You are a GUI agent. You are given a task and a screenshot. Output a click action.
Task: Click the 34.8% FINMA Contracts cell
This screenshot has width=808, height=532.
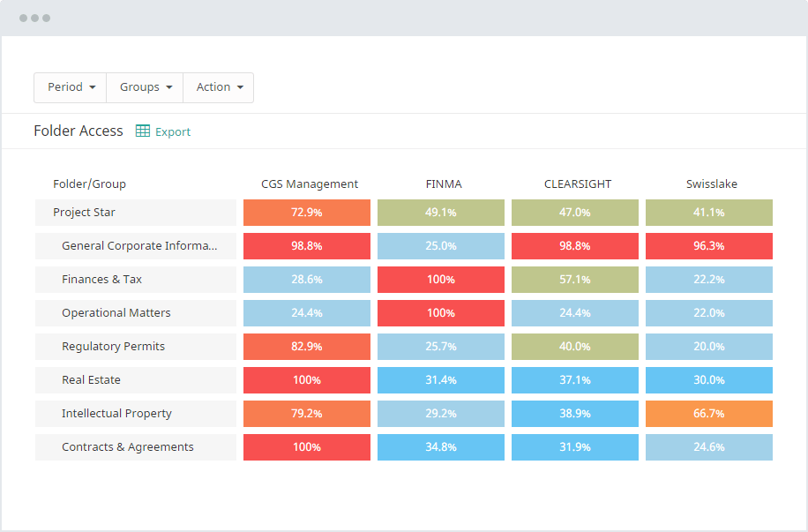coord(441,447)
